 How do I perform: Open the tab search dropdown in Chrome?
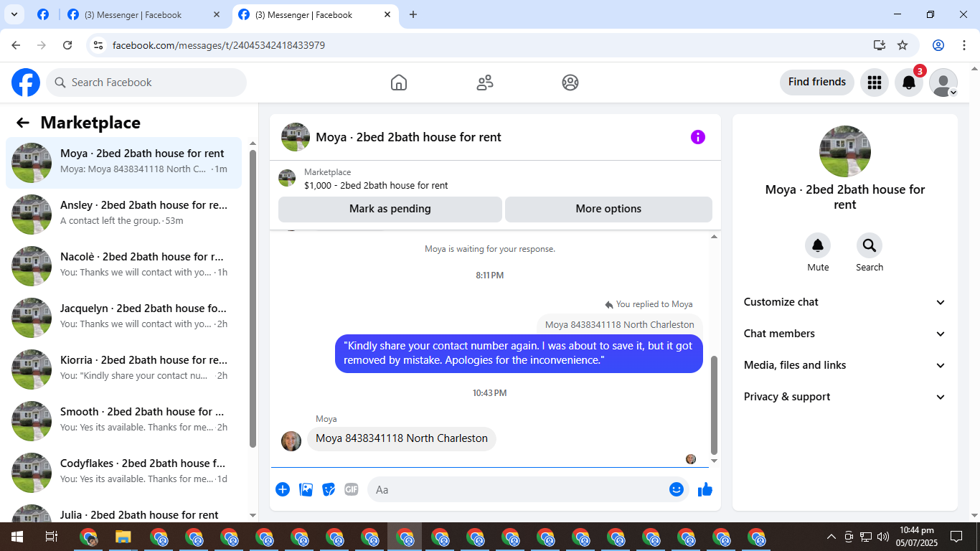(14, 14)
